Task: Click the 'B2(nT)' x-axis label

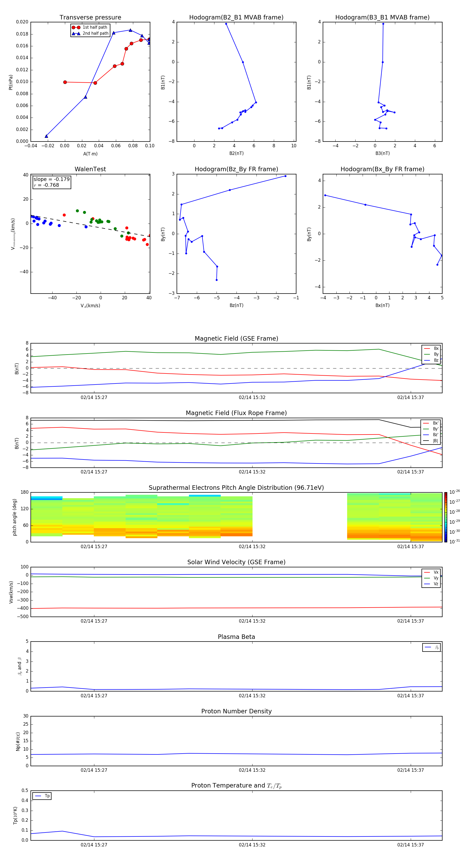Action: [x=236, y=153]
